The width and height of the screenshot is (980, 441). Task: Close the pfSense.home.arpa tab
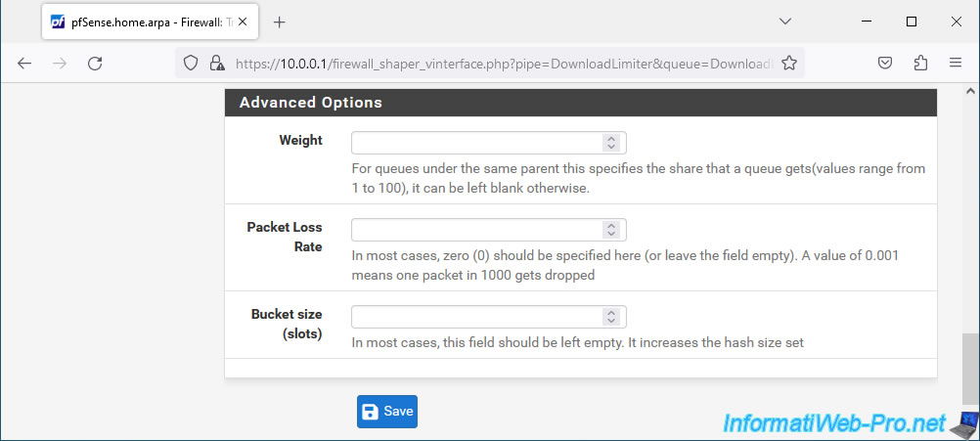[x=244, y=22]
